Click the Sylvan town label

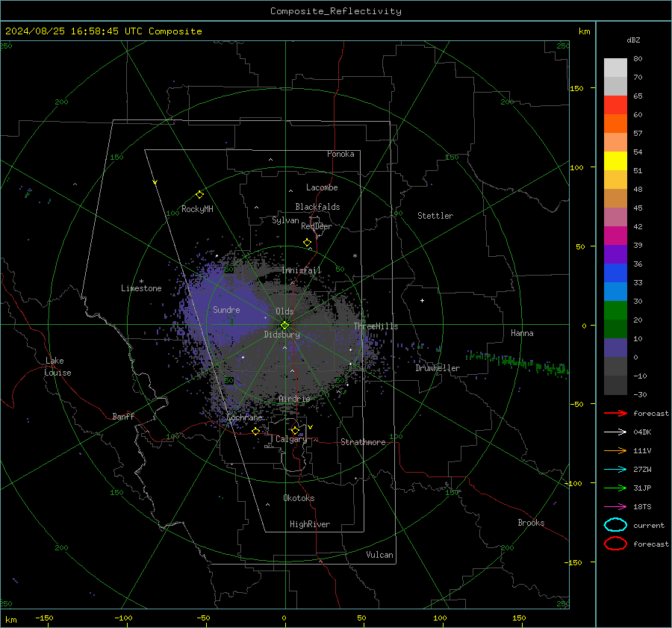(x=285, y=220)
